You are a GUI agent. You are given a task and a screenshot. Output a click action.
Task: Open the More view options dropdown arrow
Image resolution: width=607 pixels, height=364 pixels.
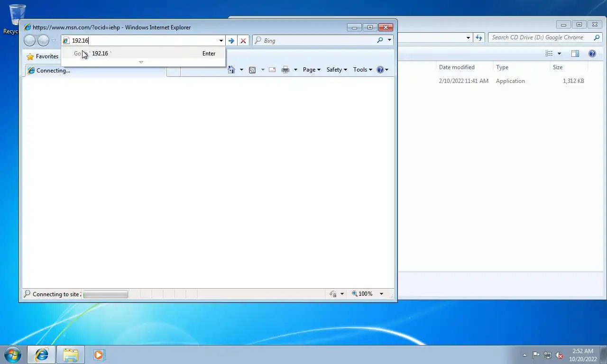559,54
